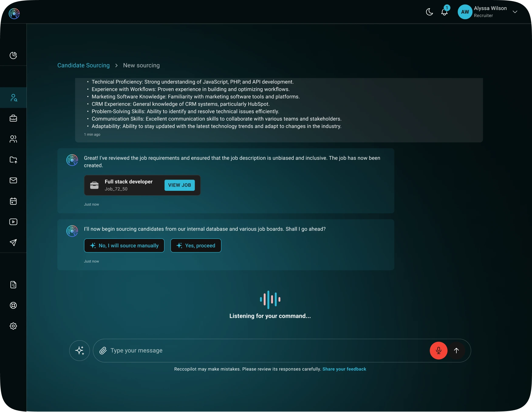Click the voice waveform listening indicator
This screenshot has height=412, width=532.
coord(270,300)
